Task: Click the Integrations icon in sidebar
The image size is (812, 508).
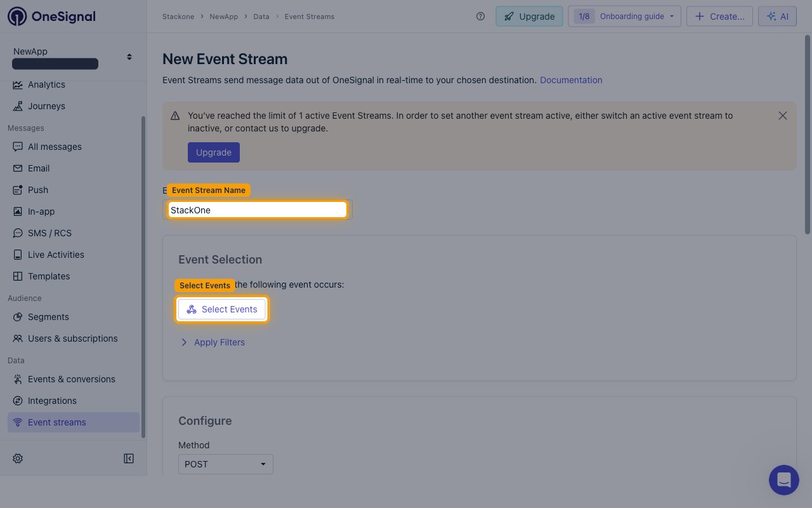Action: click(x=18, y=401)
